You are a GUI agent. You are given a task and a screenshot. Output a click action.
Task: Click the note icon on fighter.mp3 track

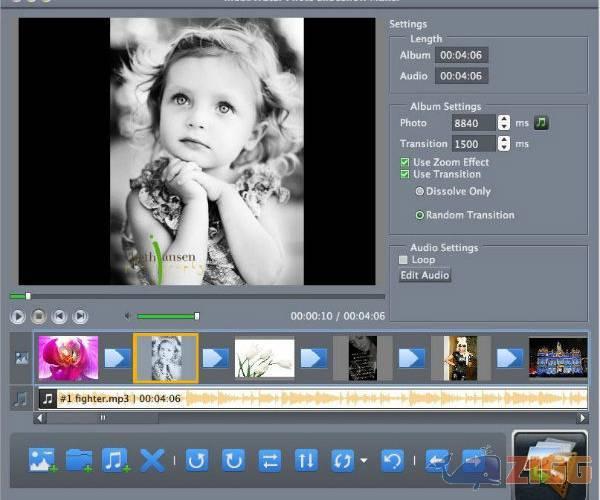pos(48,399)
